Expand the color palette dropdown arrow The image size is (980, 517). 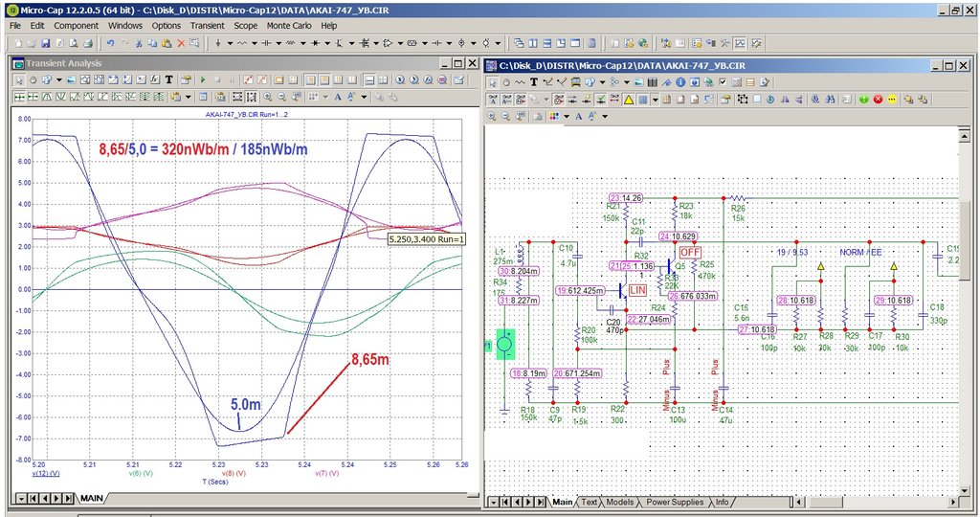click(x=567, y=116)
